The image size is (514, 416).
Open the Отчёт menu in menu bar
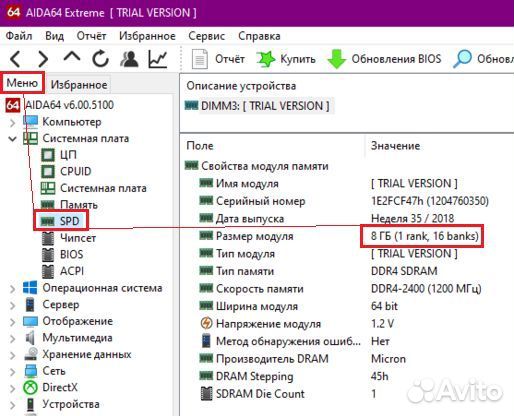tap(91, 36)
